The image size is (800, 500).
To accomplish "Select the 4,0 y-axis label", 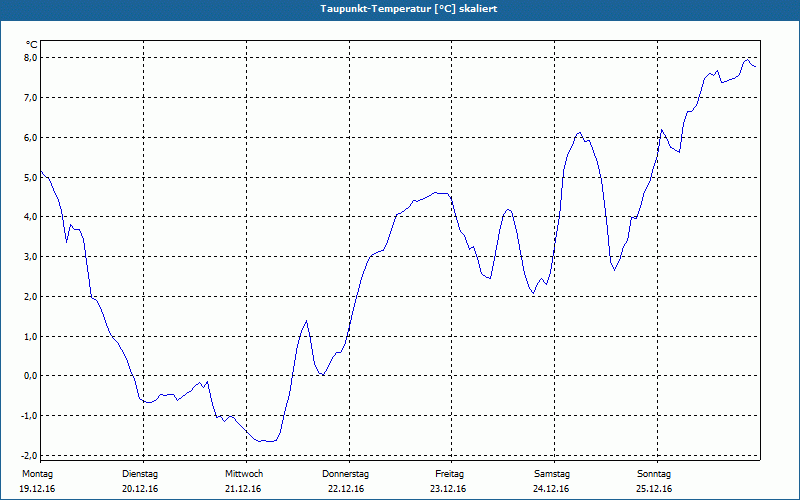I will point(31,216).
